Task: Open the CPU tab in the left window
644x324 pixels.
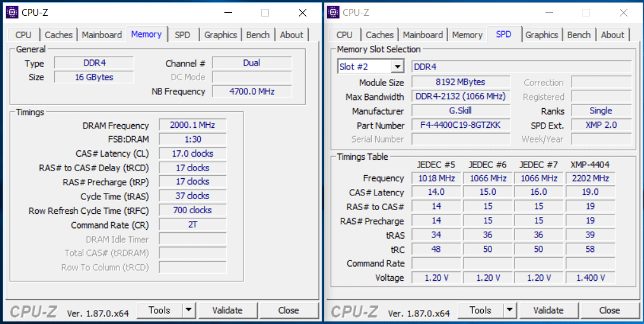Action: click(x=24, y=35)
